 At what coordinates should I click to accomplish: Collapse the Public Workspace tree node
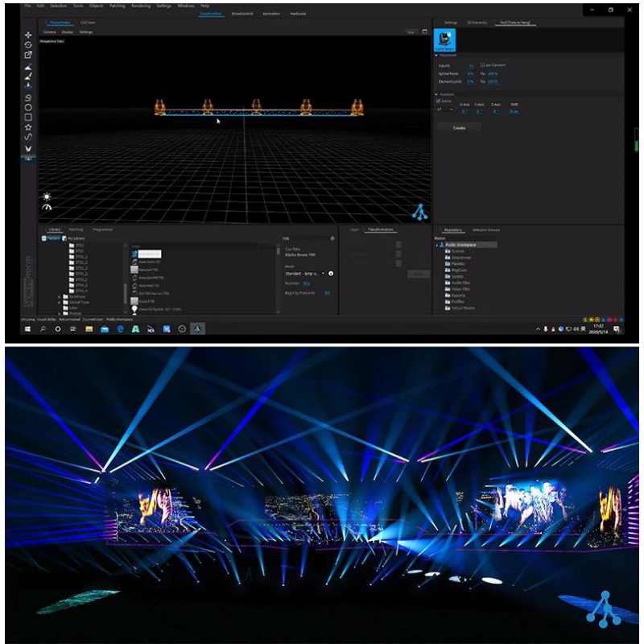437,246
